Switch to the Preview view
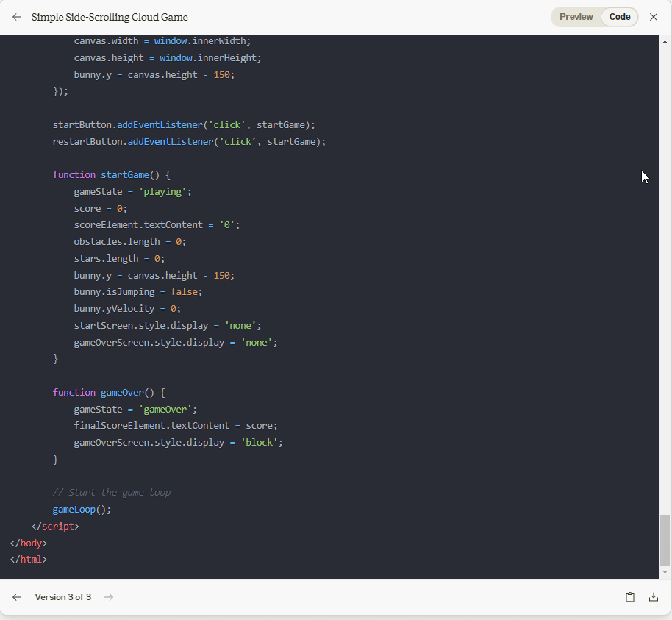Screen dimensions: 672x620 (x=576, y=17)
